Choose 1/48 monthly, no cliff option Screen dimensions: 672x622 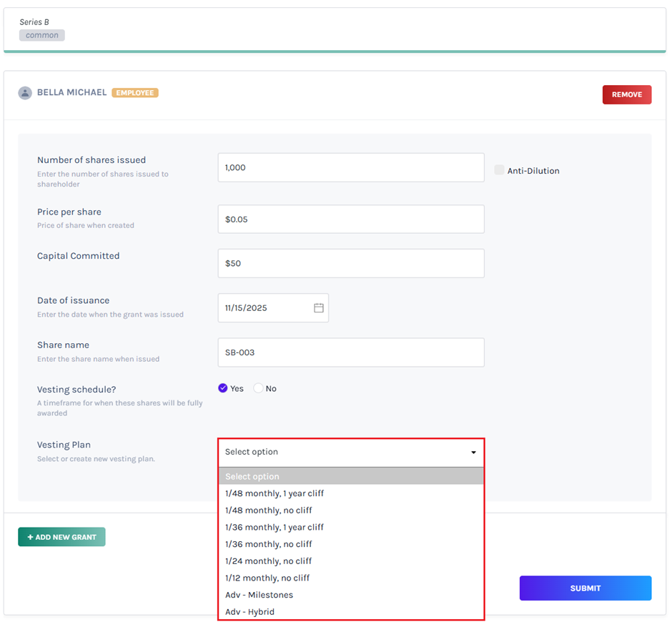[x=269, y=510]
